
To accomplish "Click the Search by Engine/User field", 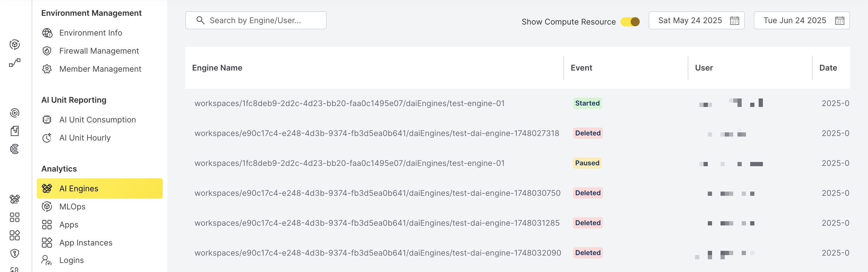I will click(256, 20).
